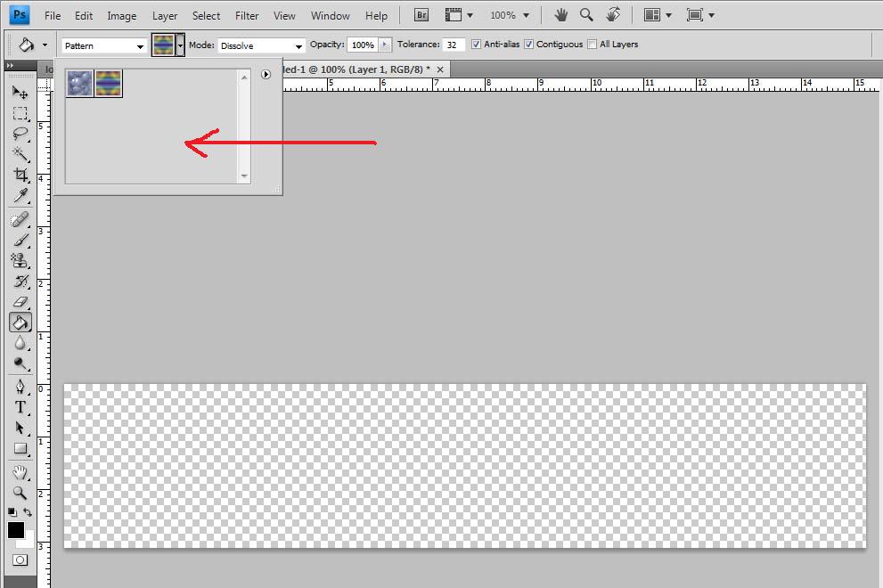Open the Image menu

click(x=122, y=16)
